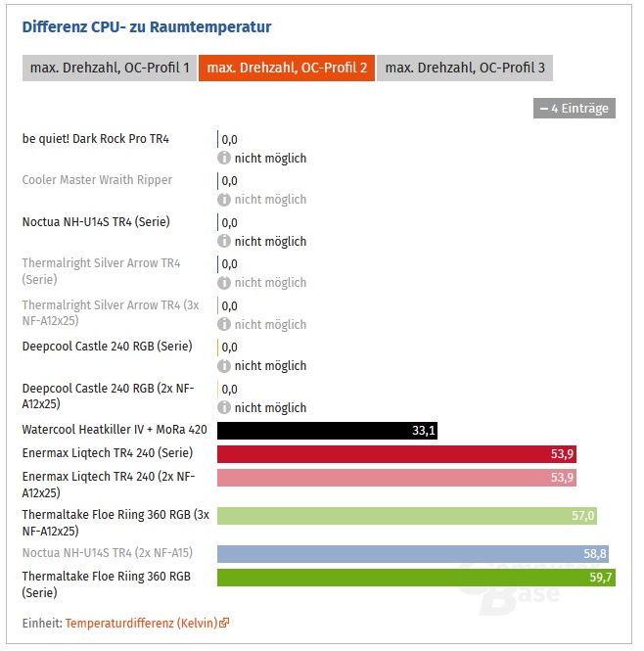Viewport: 644px width, 651px height.
Task: Select Thermaltake Floe Riing 360 RGB (Serie) label
Action: (107, 584)
